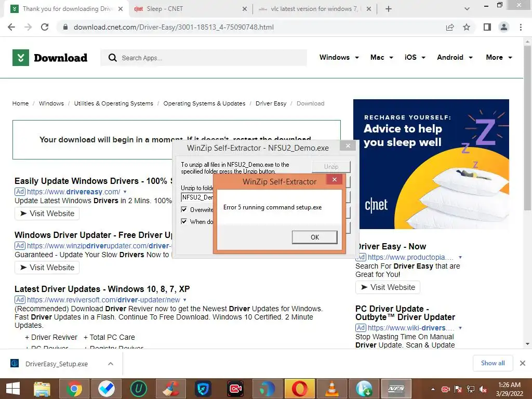Viewport: 532px width, 399px height.
Task: Open the red screen recorder taskbar icon
Action: pos(235,389)
